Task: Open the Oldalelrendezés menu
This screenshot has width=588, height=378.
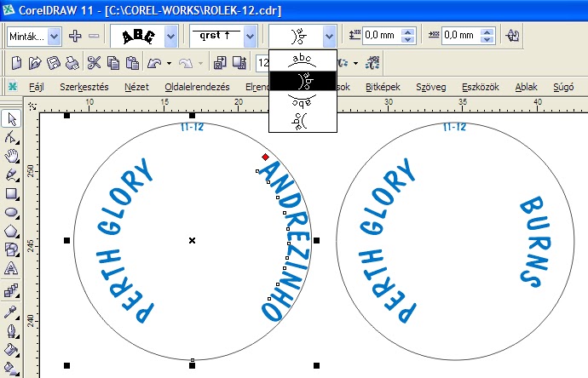Action: [197, 87]
